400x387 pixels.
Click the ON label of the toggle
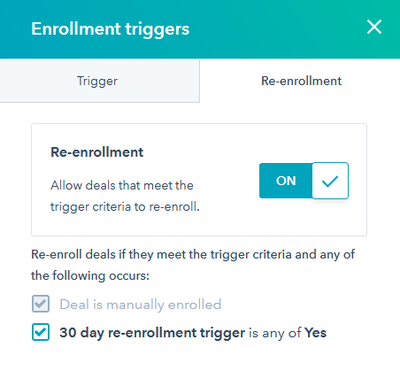point(286,181)
